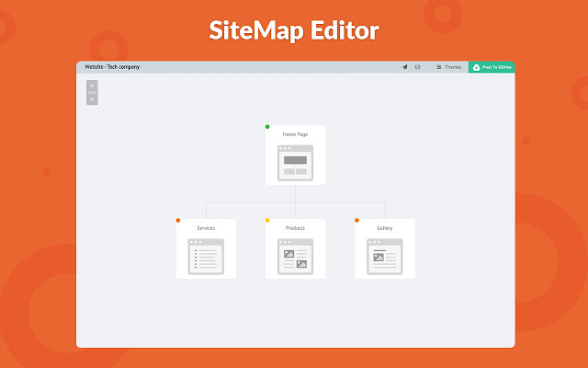
Task: Select the Services page list thumbnail
Action: coord(206,257)
